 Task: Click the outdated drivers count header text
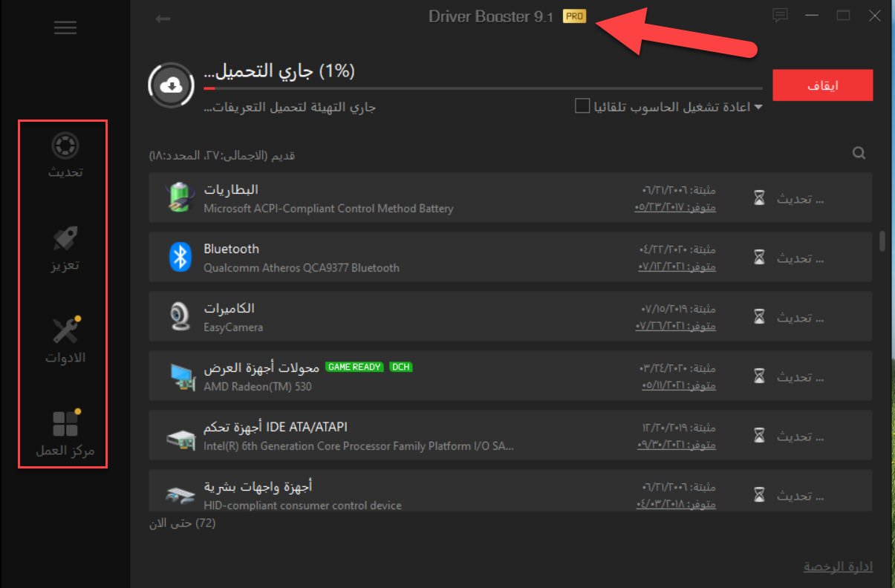pos(222,156)
